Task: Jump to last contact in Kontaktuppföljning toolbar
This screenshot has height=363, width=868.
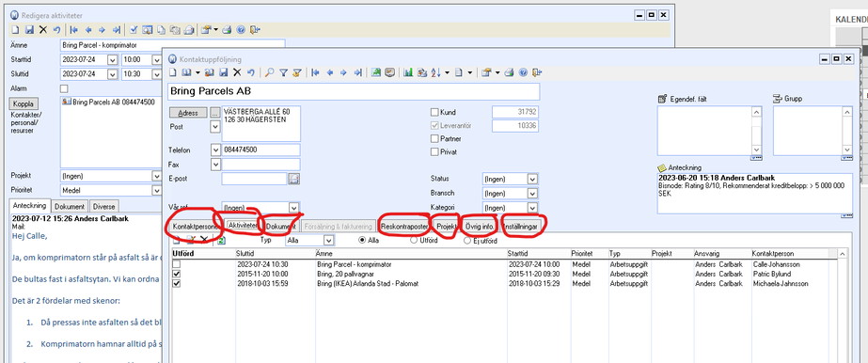Action: point(357,71)
